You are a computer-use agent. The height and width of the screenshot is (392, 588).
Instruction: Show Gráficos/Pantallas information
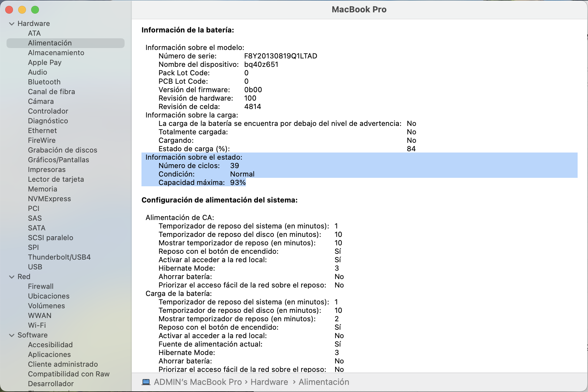58,160
